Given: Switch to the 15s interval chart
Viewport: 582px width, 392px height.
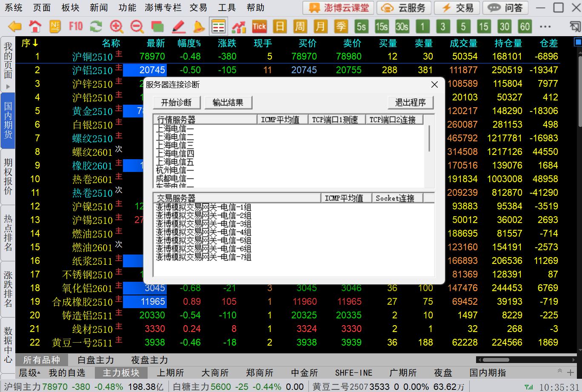Looking at the screenshot, I should (x=382, y=27).
